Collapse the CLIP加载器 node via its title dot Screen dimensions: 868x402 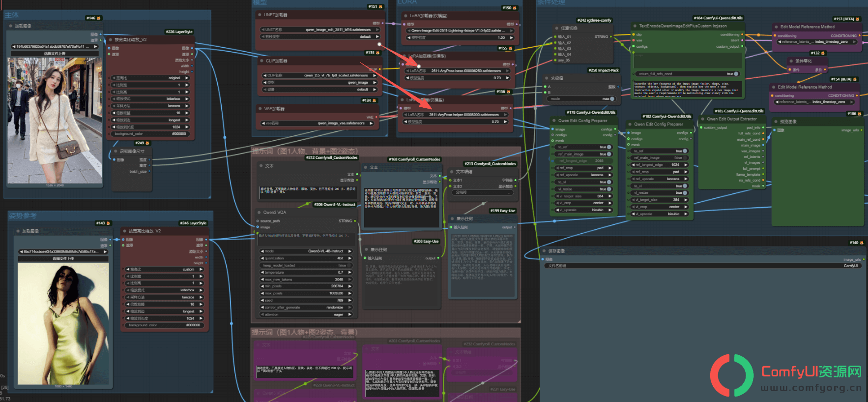tap(261, 61)
